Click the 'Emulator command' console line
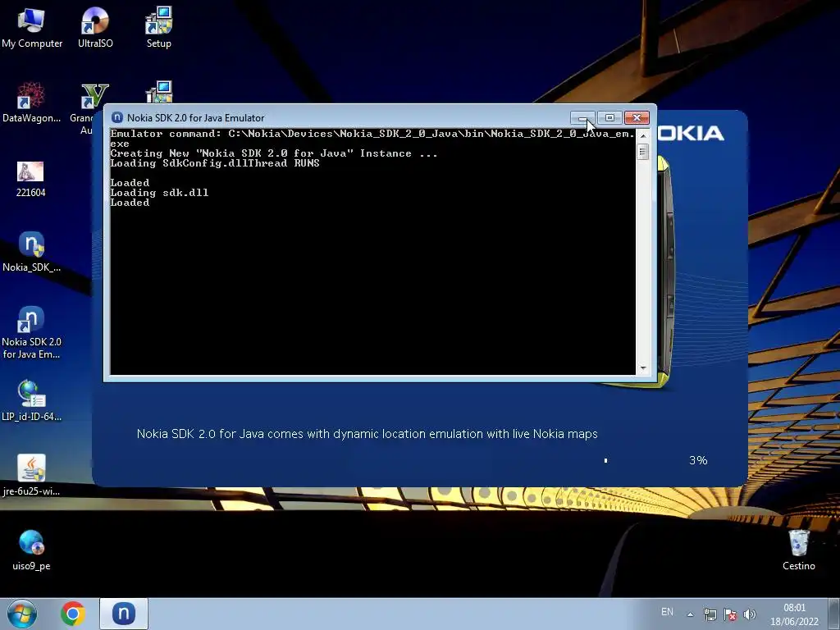 (372, 139)
